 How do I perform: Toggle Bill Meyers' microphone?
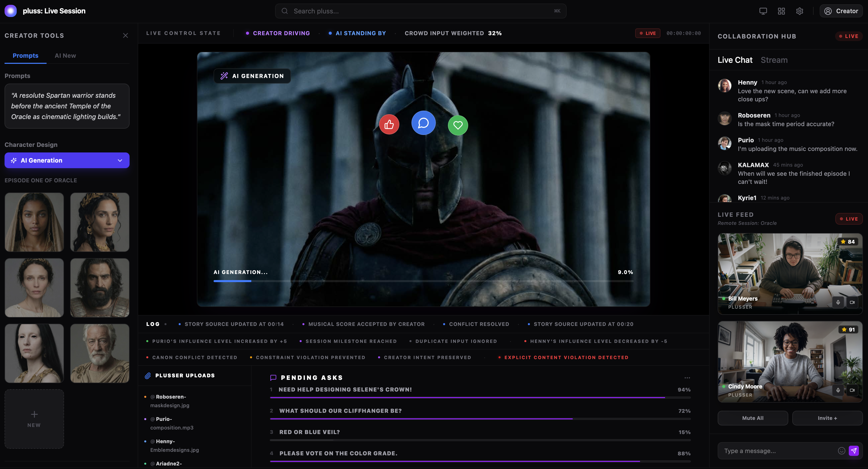point(838,302)
